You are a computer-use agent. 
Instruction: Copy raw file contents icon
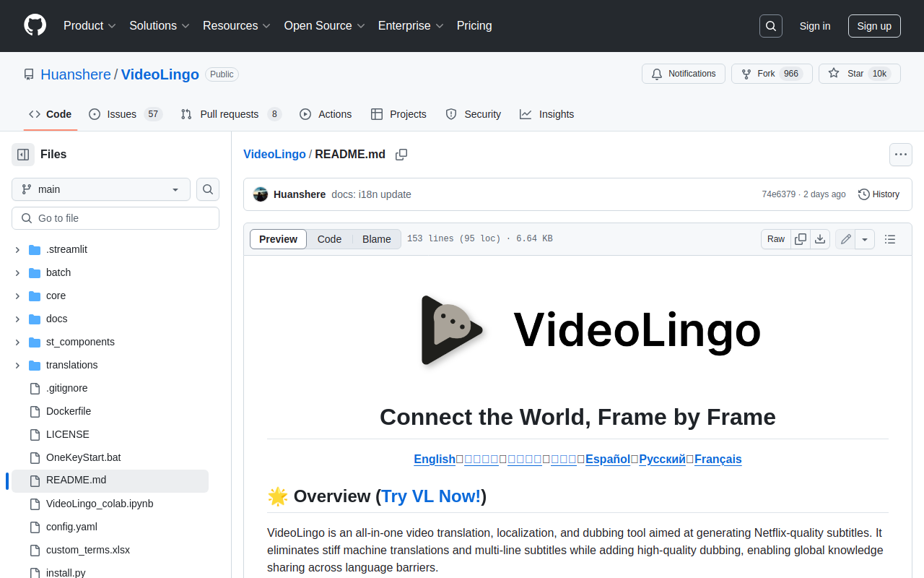801,239
